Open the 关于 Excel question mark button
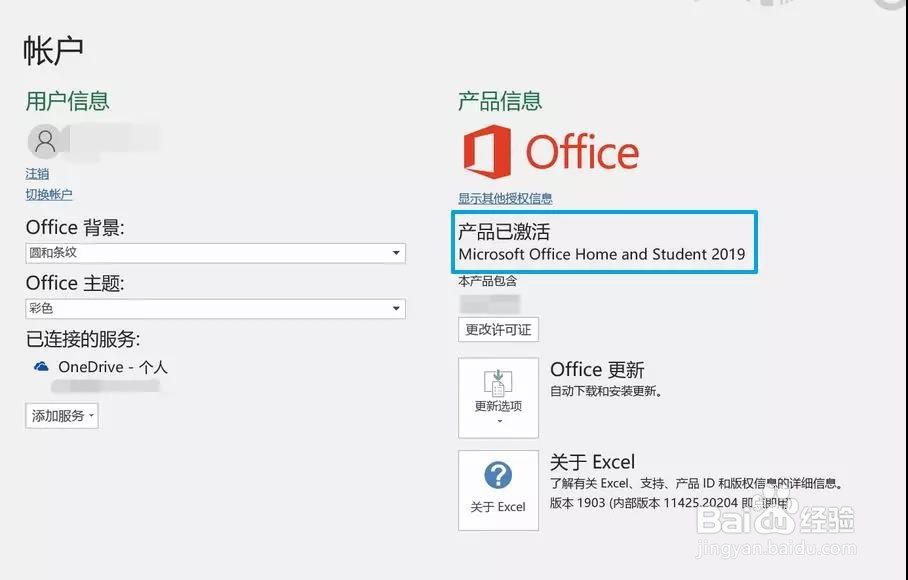This screenshot has height=580, width=908. (498, 490)
